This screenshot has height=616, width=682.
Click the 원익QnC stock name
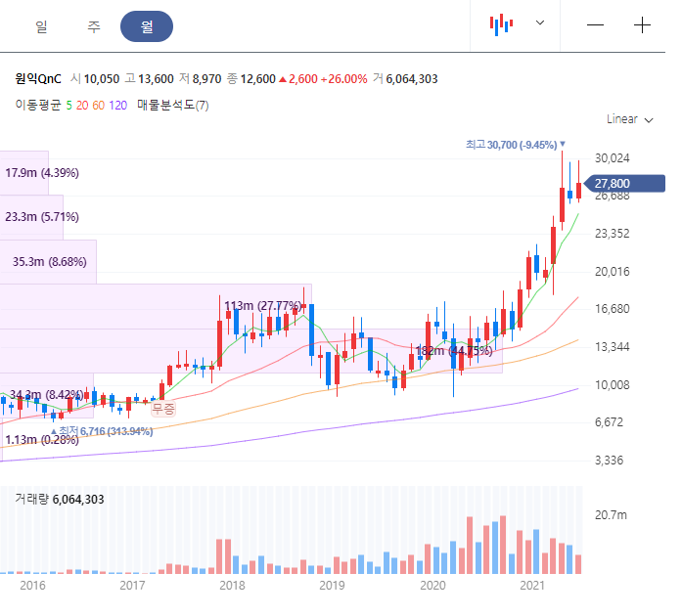[x=38, y=78]
